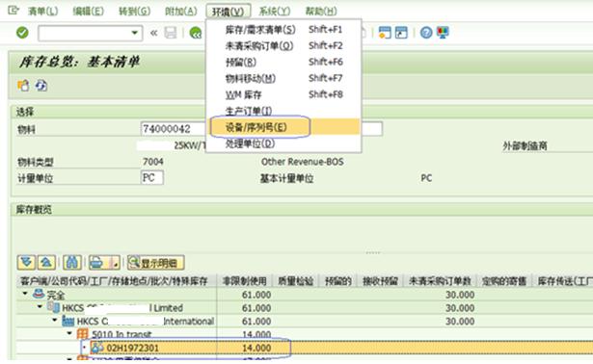Image resolution: width=593 pixels, height=364 pixels.
Task: Click the Collapse subtree double-up-arrow icon
Action: click(46, 263)
